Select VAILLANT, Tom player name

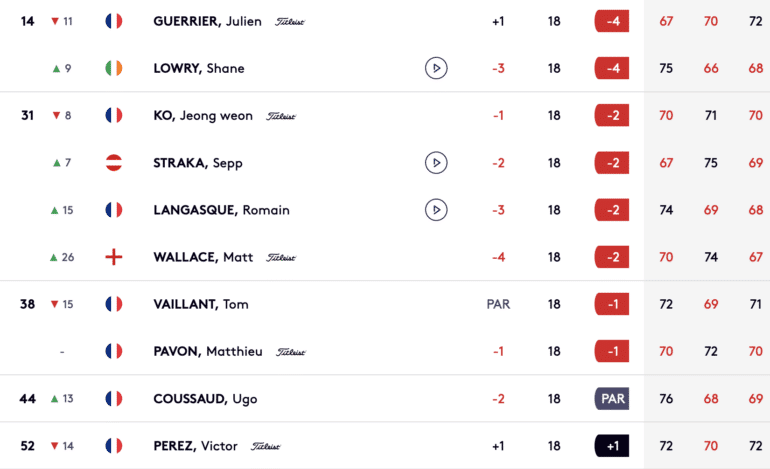(x=201, y=304)
